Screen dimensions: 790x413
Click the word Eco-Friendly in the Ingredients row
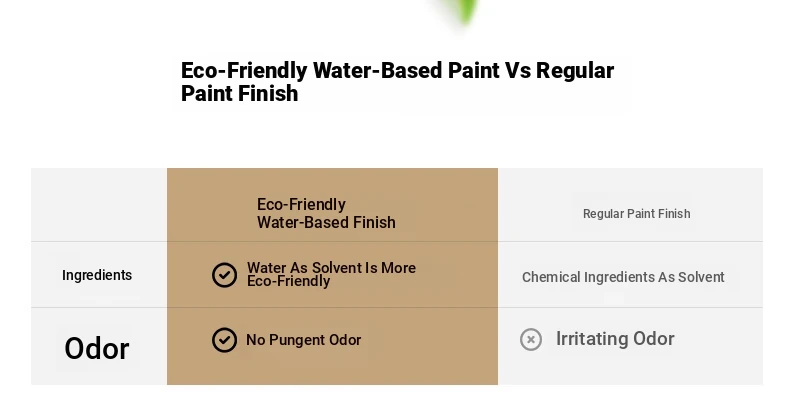point(288,282)
